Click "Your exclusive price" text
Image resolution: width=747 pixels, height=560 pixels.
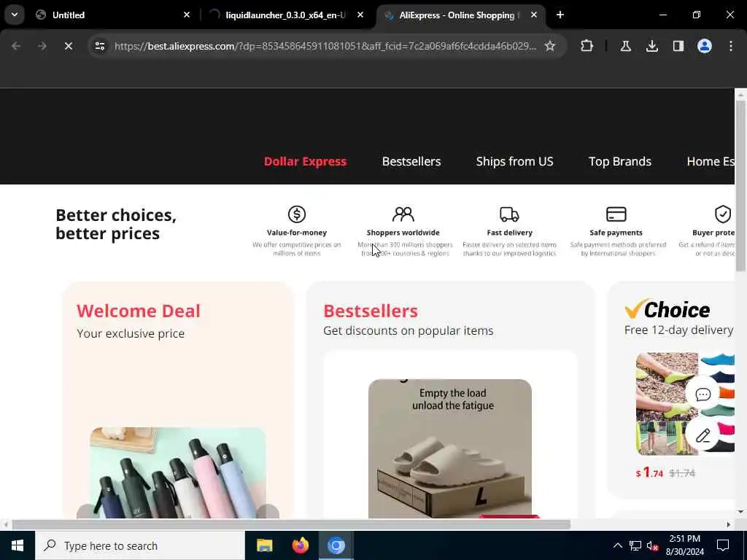(131, 333)
